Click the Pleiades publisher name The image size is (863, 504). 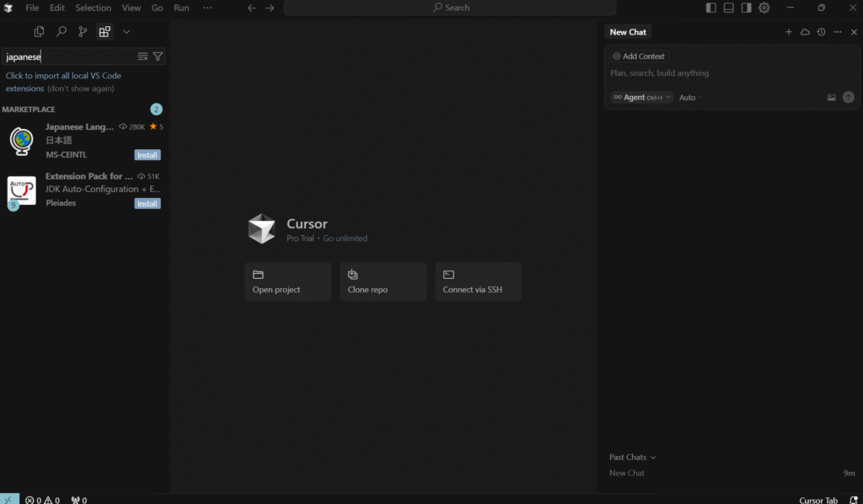[x=61, y=203]
